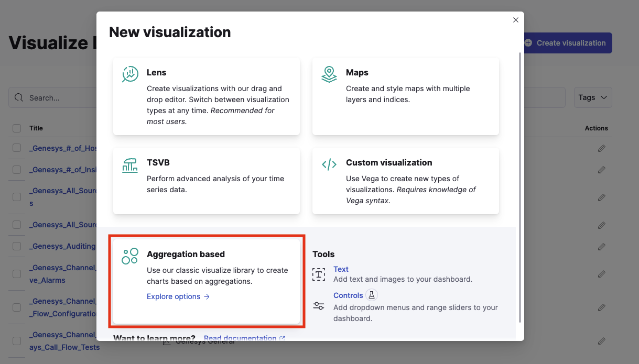Click the Create visualization button
Image resolution: width=639 pixels, height=364 pixels.
click(x=568, y=43)
